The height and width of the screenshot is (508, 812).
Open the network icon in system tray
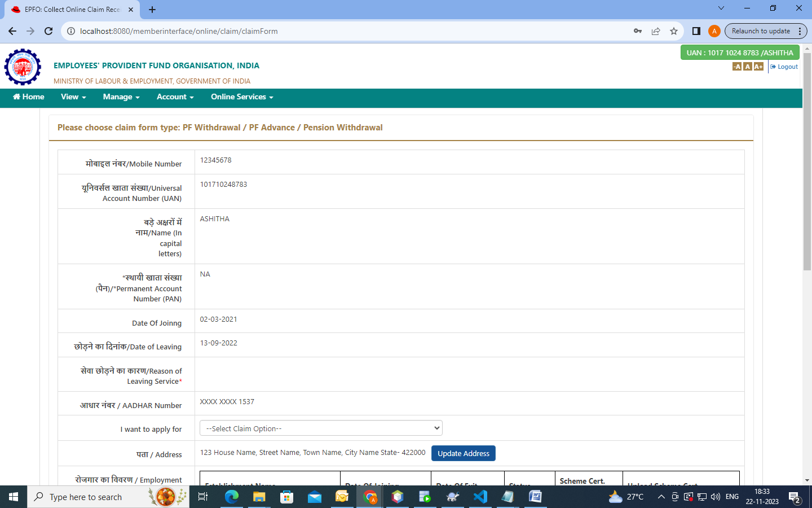(x=702, y=497)
